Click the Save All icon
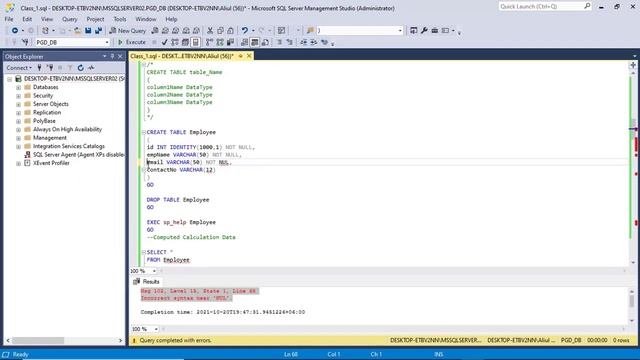The height and width of the screenshot is (360, 640). point(98,31)
